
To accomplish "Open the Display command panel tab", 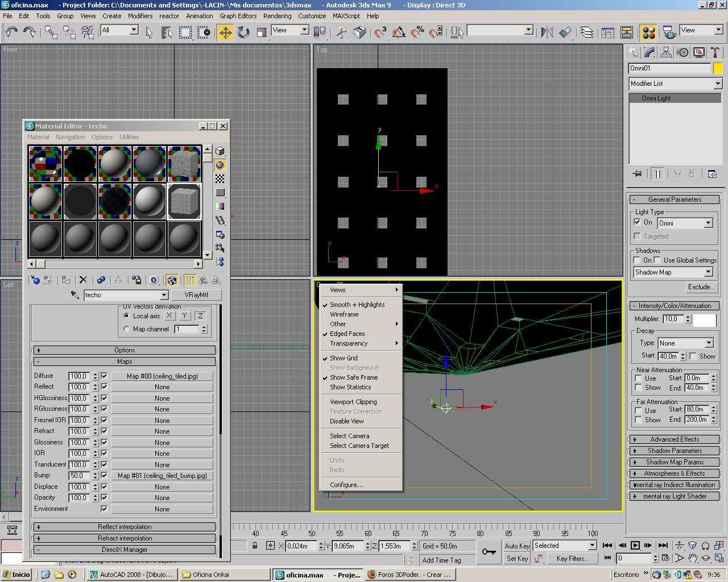I will (x=699, y=53).
